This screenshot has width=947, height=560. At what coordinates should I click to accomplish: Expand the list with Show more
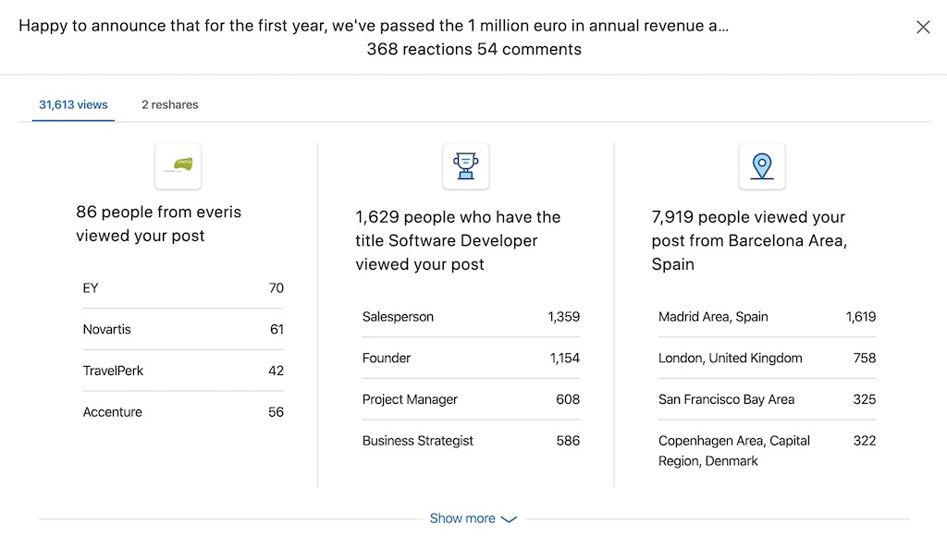point(462,518)
